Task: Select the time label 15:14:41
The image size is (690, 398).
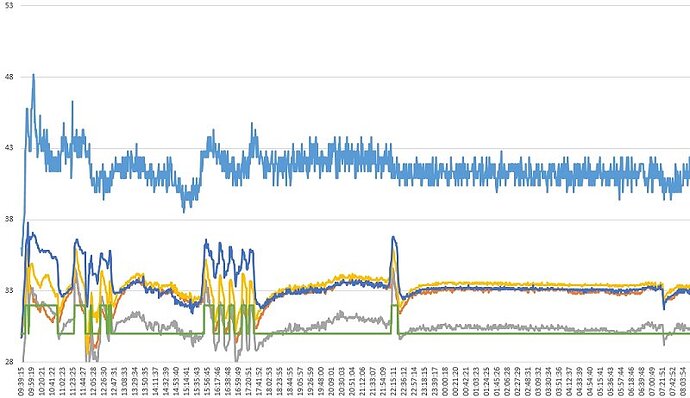Action: pos(187,382)
